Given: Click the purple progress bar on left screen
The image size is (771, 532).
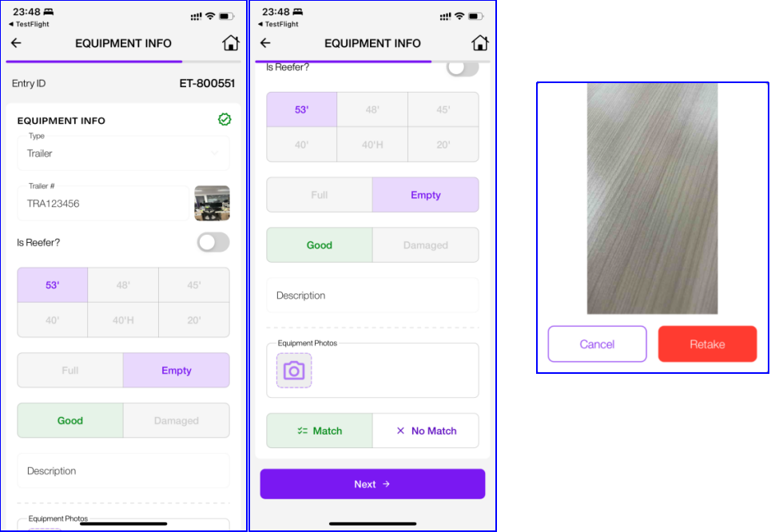Looking at the screenshot, I should (94, 62).
